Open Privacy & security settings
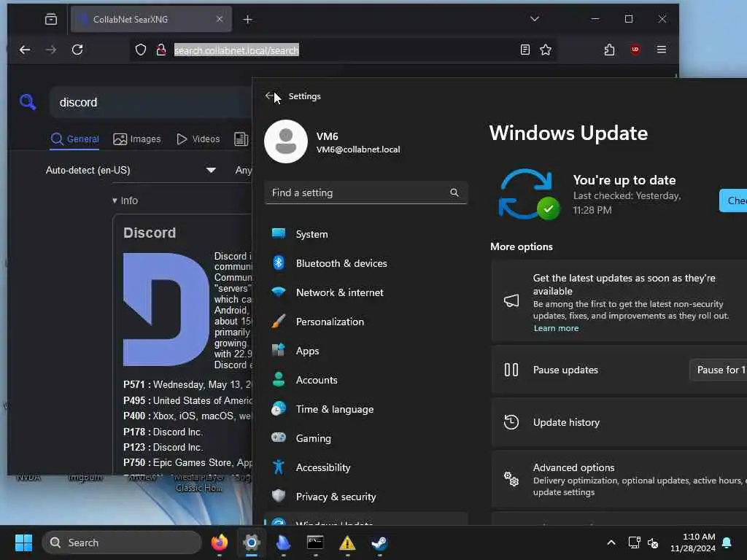Screen dimensions: 747x560 tap(366, 496)
